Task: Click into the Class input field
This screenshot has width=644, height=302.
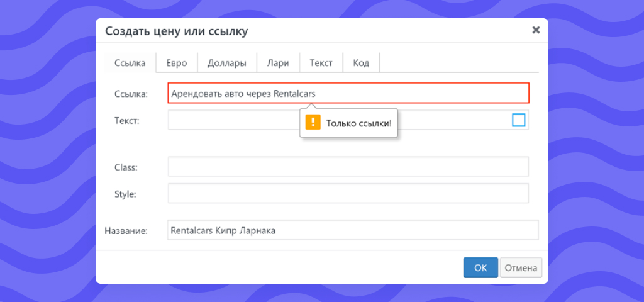Action: tap(348, 167)
